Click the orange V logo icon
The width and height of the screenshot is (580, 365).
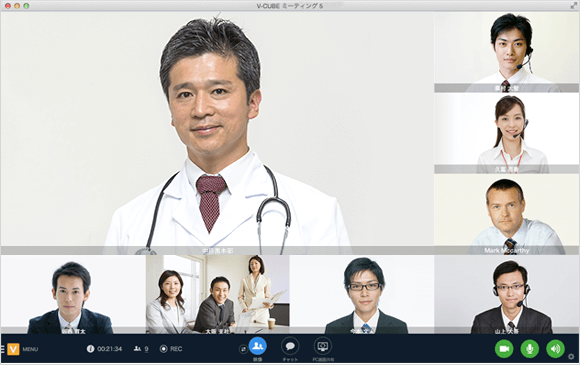(13, 349)
